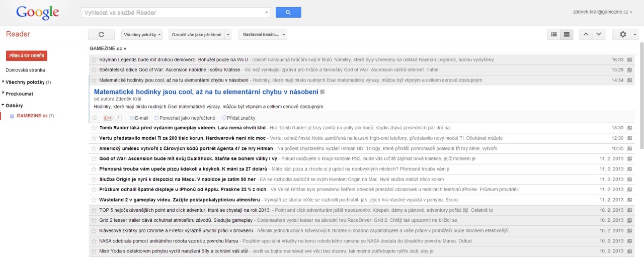Expand Všechny položky tree in sidebar

coord(4,81)
